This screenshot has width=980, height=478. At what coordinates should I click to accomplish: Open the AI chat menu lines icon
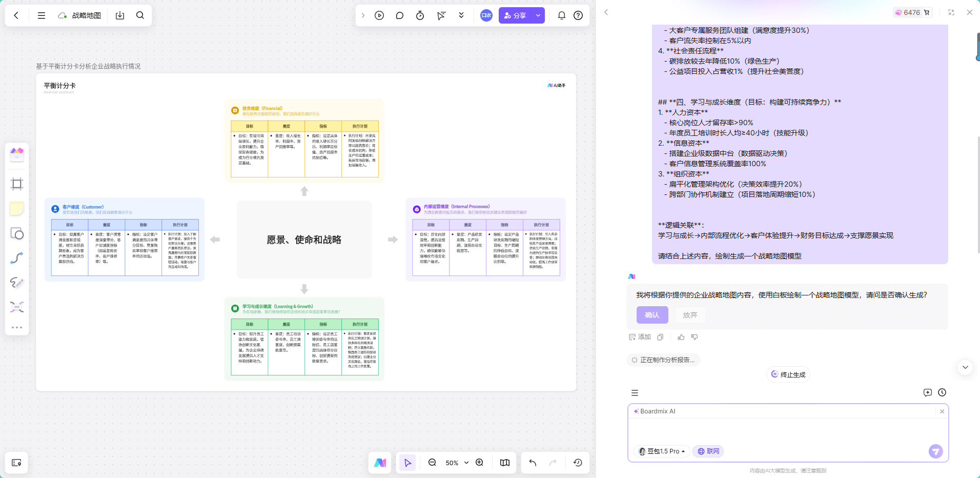point(635,393)
